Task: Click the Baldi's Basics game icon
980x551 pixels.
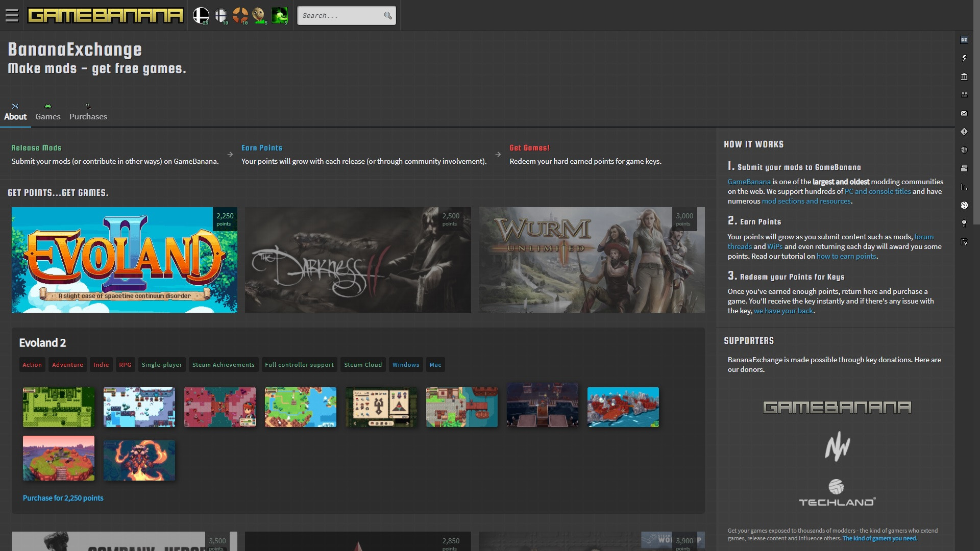Action: pos(260,14)
